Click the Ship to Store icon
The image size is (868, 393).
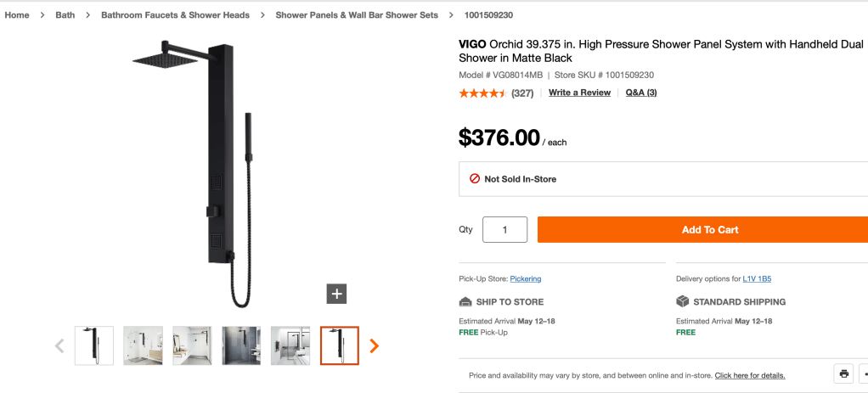(465, 301)
